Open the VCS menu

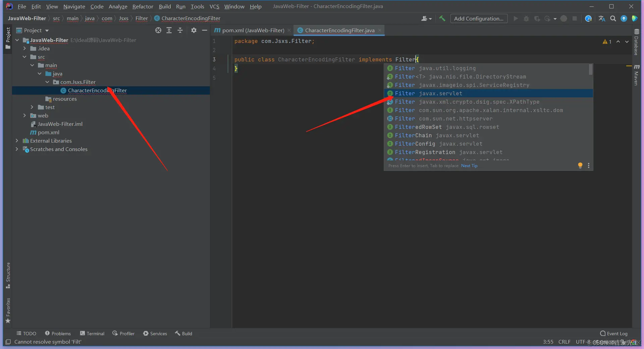coord(214,6)
